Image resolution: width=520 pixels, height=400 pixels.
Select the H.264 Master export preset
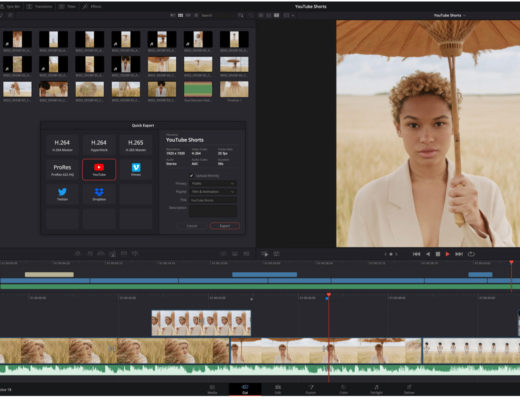[x=62, y=145]
